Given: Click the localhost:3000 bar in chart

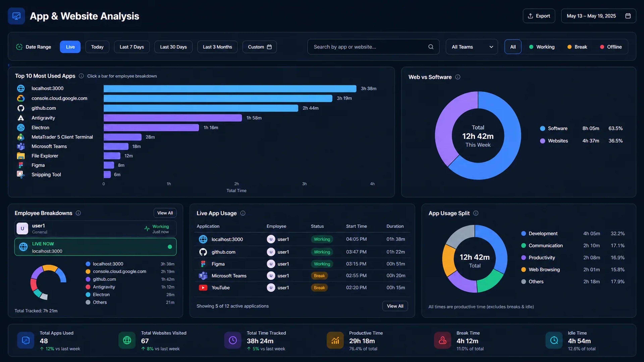Looking at the screenshot, I should point(230,88).
